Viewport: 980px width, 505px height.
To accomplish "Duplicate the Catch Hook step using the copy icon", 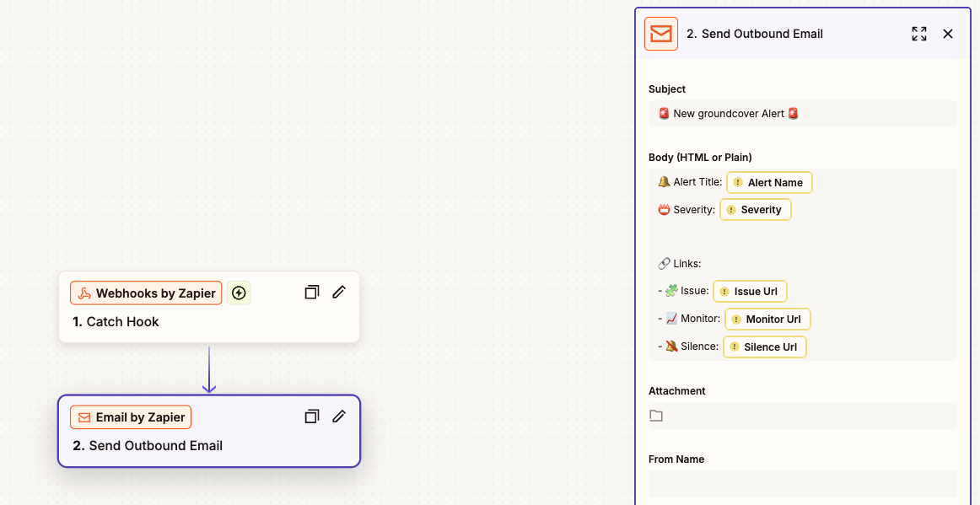I will click(312, 293).
